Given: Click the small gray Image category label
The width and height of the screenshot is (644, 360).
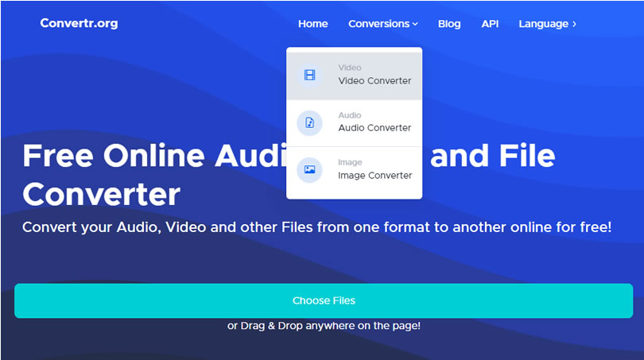Looking at the screenshot, I should [x=351, y=163].
